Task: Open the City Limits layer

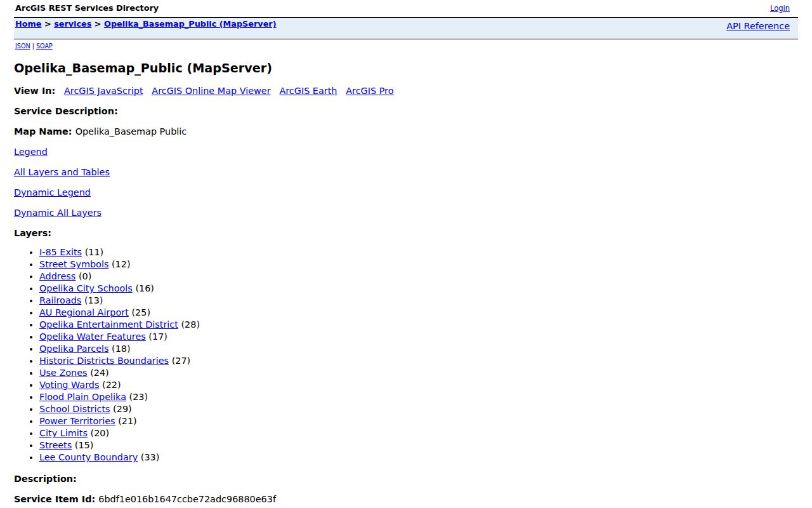Action: 63,433
